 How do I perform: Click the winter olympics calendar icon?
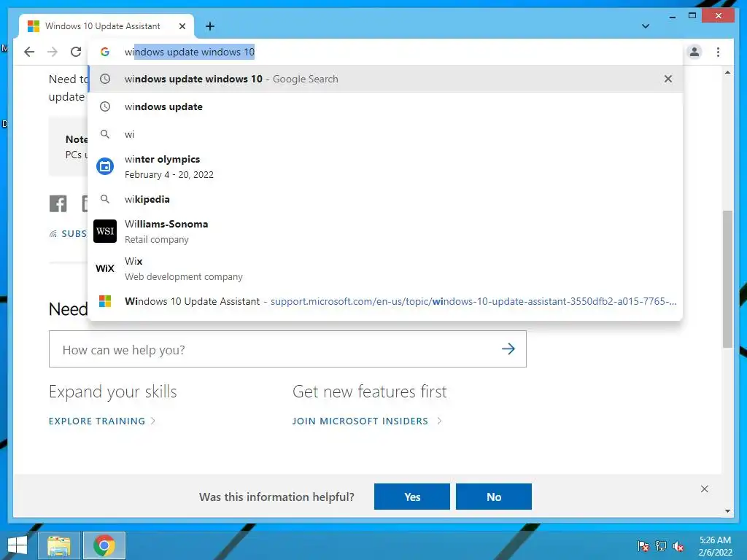tap(105, 167)
